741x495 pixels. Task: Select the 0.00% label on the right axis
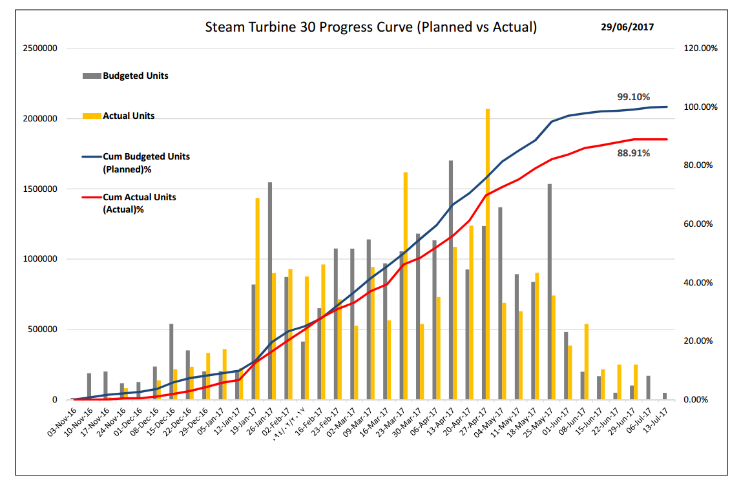click(x=696, y=400)
